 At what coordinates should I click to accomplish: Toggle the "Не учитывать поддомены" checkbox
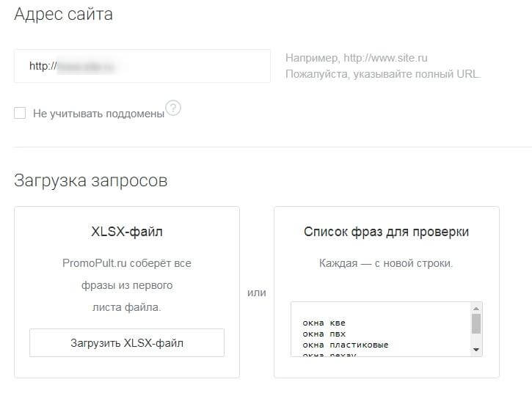[x=20, y=113]
